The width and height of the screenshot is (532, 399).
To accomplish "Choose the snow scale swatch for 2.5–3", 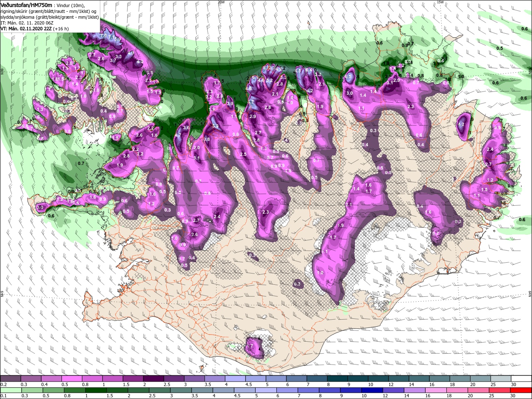I will [x=174, y=379].
